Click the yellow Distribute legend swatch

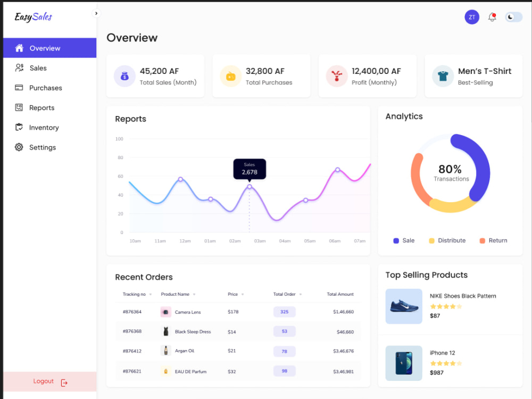pos(431,241)
